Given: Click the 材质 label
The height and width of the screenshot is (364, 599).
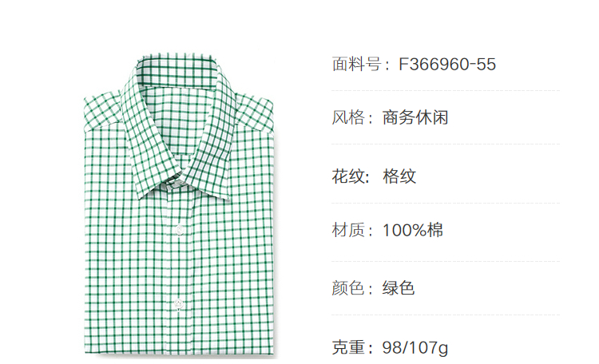Looking at the screenshot, I should coord(347,230).
